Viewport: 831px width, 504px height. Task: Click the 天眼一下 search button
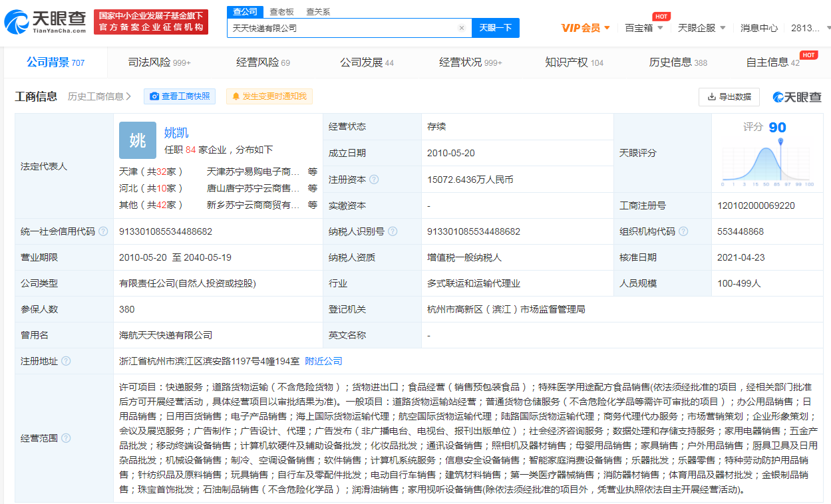(x=496, y=28)
